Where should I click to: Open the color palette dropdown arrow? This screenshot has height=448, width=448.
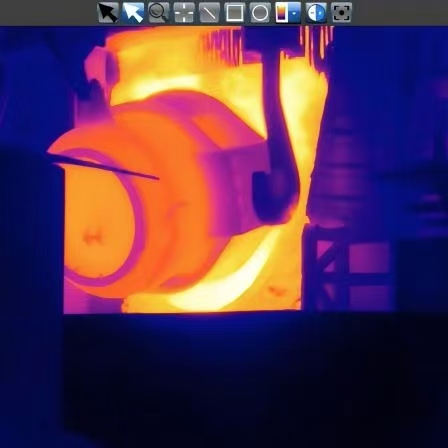pos(294,13)
